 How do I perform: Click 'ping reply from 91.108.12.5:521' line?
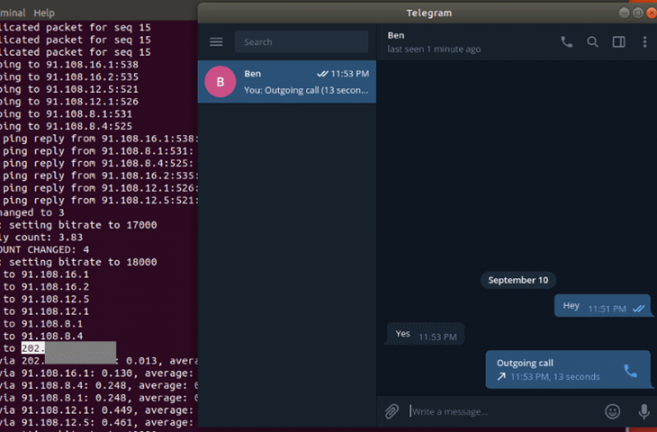pyautogui.click(x=100, y=200)
